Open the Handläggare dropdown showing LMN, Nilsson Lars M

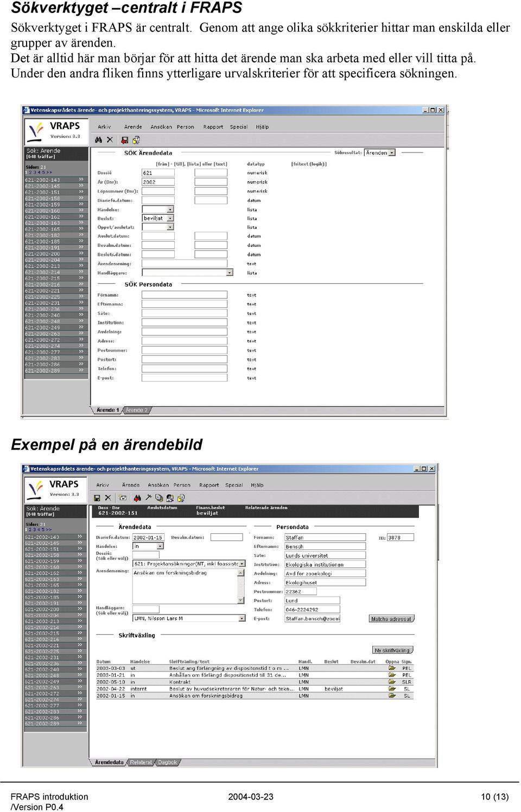[242, 618]
